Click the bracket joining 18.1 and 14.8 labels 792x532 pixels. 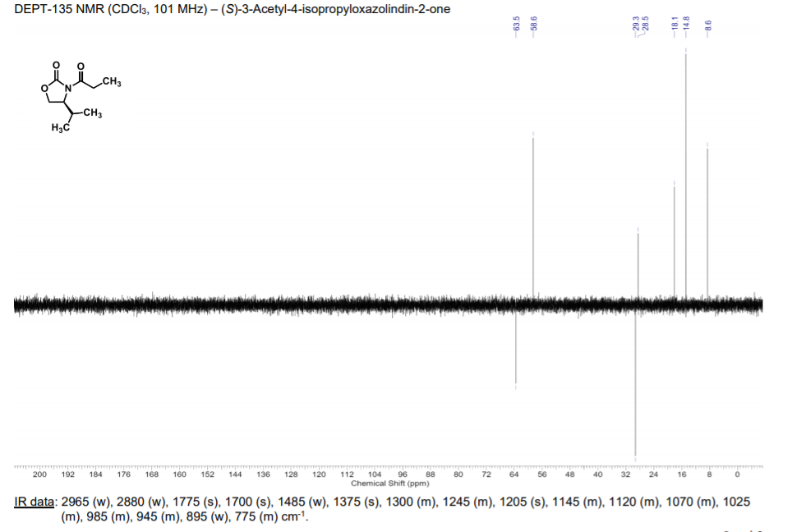coord(680,36)
